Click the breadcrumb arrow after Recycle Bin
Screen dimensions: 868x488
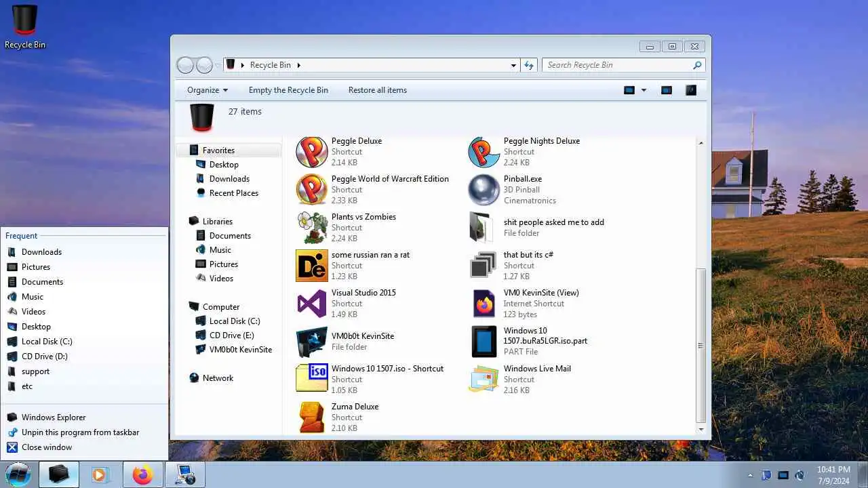tap(298, 65)
